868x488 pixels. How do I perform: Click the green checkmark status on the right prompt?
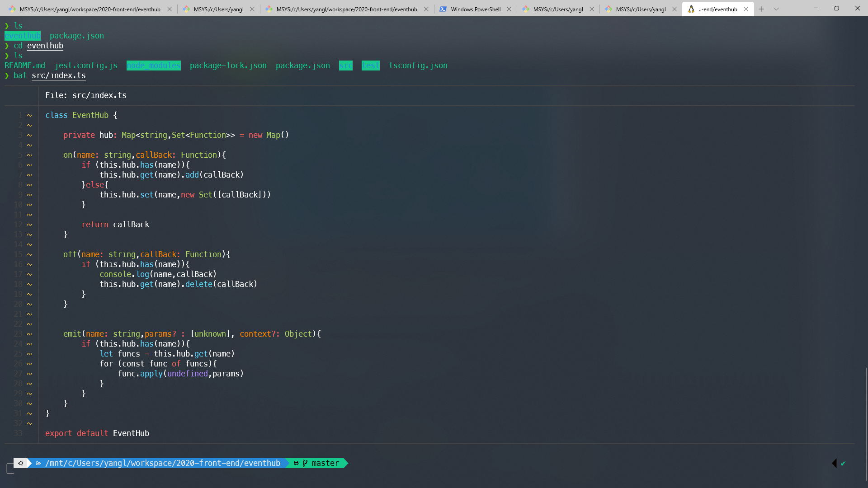click(843, 463)
